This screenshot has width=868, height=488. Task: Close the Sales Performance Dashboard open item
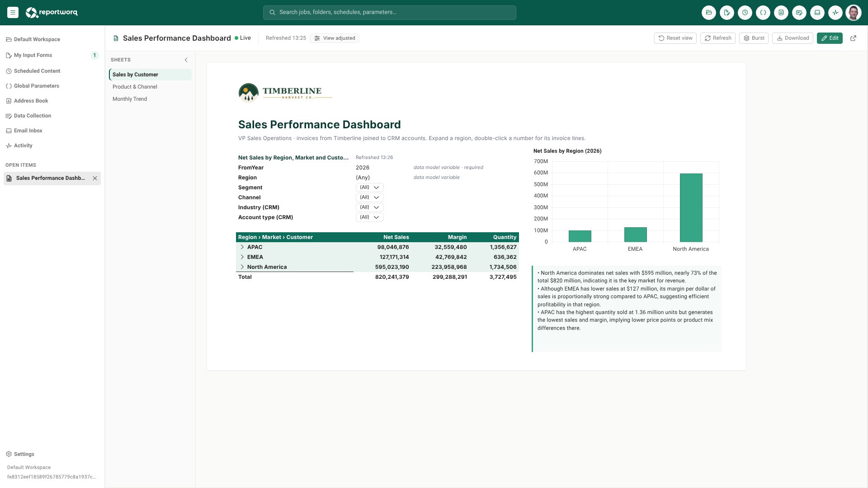95,178
